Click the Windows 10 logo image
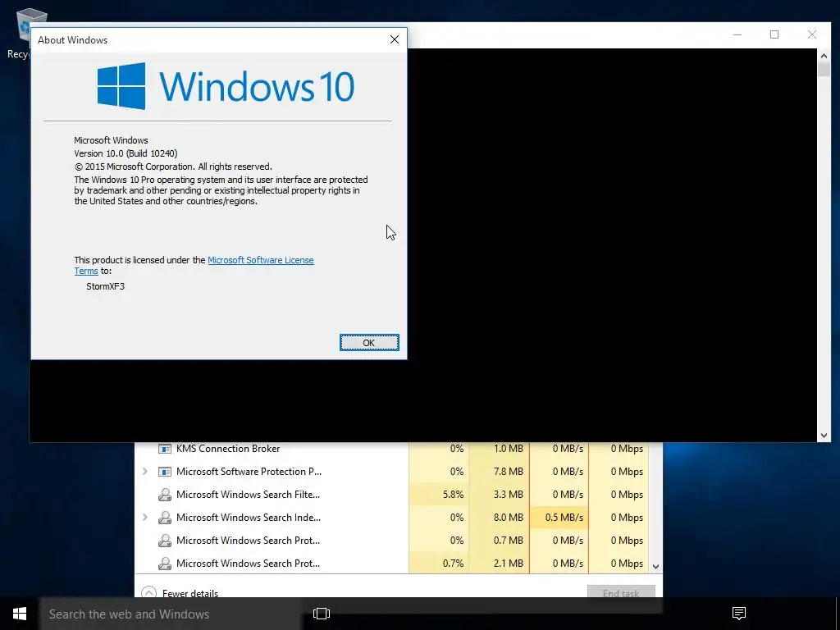Image resolution: width=840 pixels, height=630 pixels. tap(226, 86)
